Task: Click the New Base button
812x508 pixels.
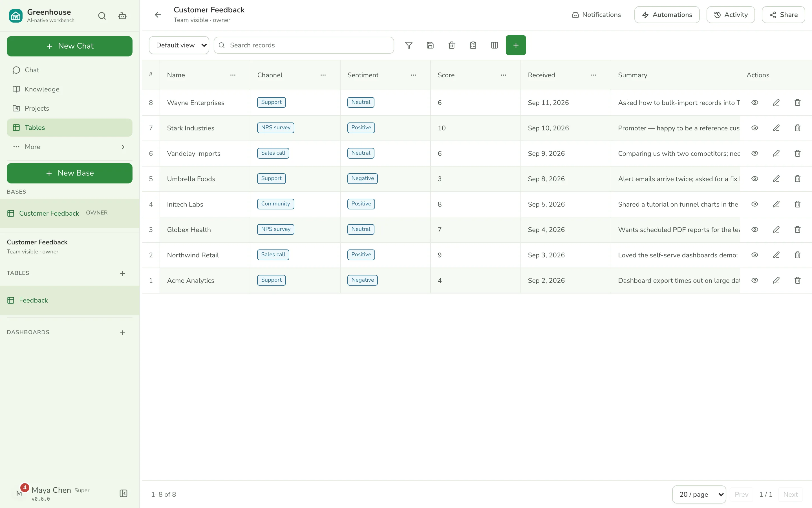Action: click(69, 173)
